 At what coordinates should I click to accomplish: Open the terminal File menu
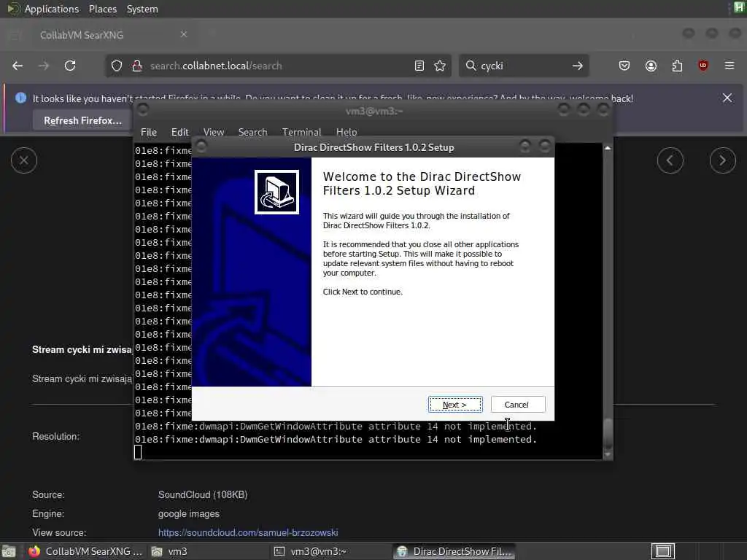(x=149, y=132)
